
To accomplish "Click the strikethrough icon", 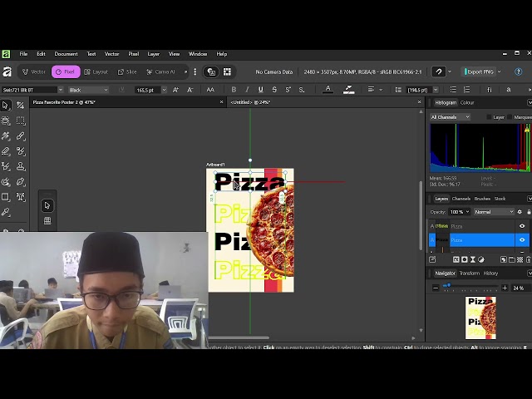I will [274, 90].
